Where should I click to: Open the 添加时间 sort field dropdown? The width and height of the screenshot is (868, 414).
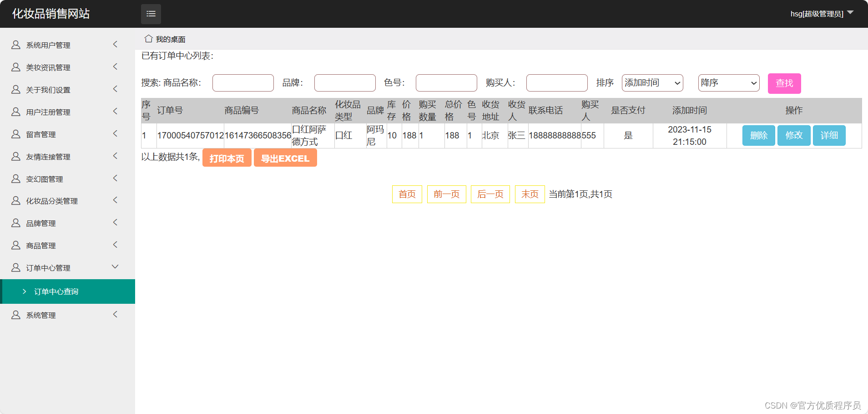[x=652, y=83]
